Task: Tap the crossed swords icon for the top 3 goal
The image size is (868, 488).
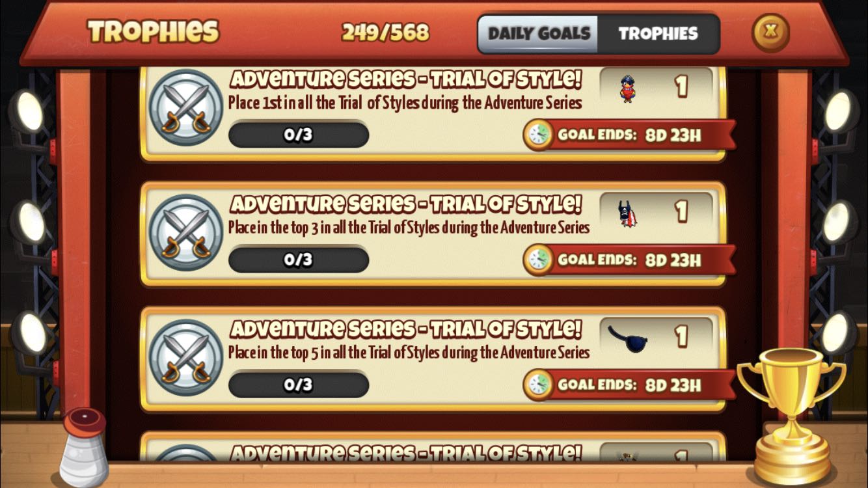Action: pyautogui.click(x=186, y=232)
